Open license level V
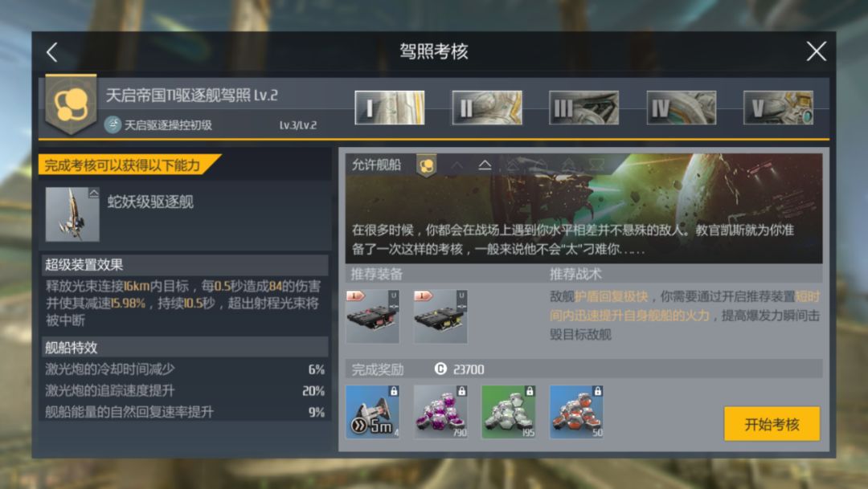868x489 pixels. [778, 108]
